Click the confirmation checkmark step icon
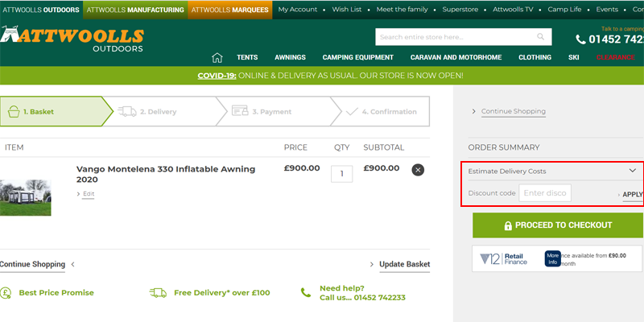The image size is (644, 322). tap(352, 111)
